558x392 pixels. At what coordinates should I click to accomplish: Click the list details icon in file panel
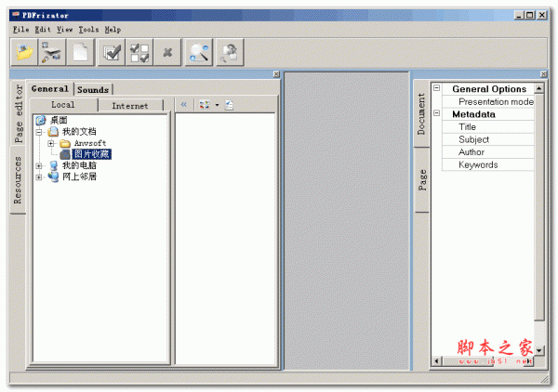click(229, 105)
